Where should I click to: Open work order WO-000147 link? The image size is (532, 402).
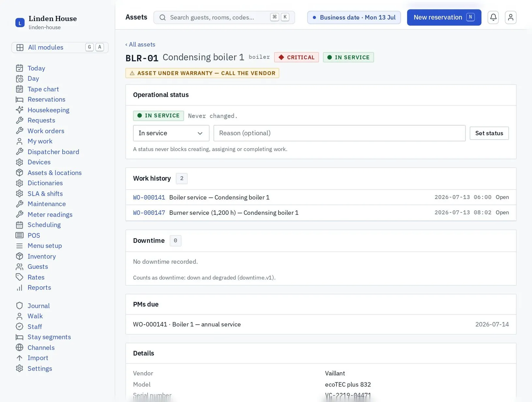149,213
